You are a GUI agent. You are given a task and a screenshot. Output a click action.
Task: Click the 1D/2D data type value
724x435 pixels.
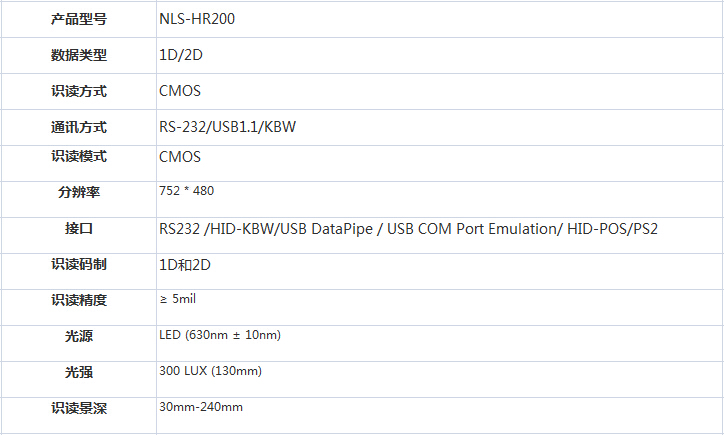[x=180, y=55]
